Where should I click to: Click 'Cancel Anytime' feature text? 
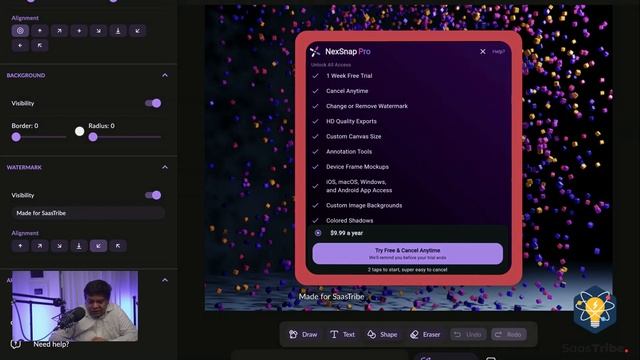347,91
